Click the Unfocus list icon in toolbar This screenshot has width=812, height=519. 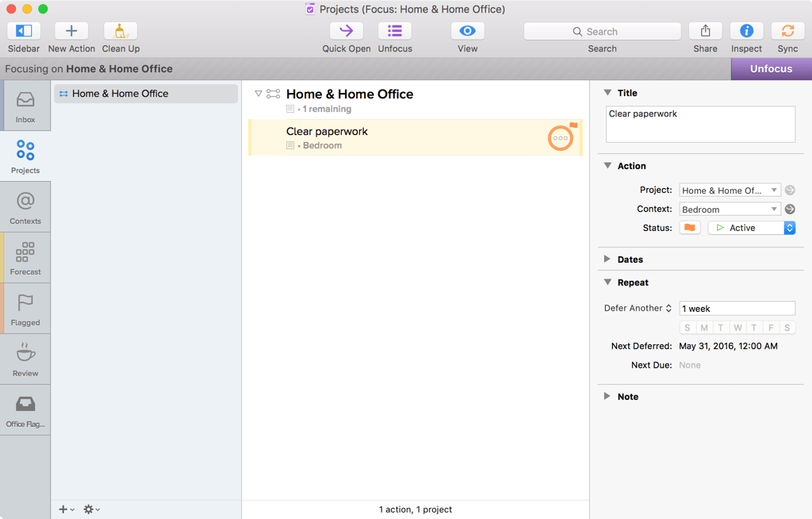point(395,31)
